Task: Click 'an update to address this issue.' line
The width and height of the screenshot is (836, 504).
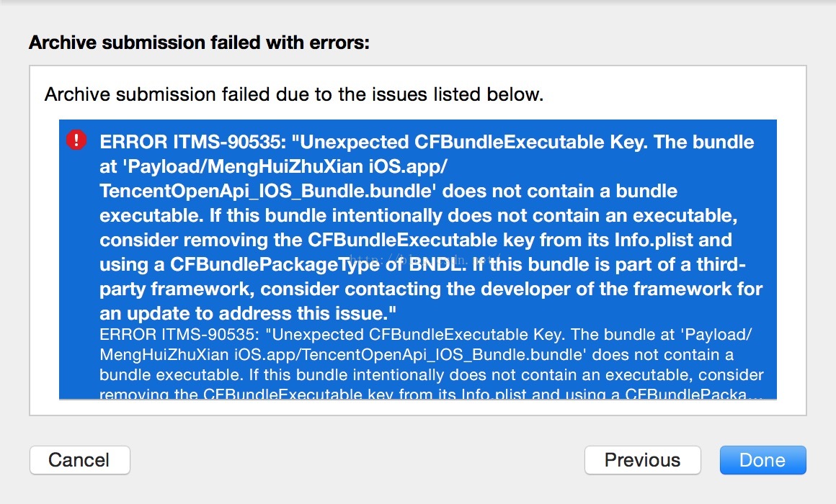Action: coord(248,313)
